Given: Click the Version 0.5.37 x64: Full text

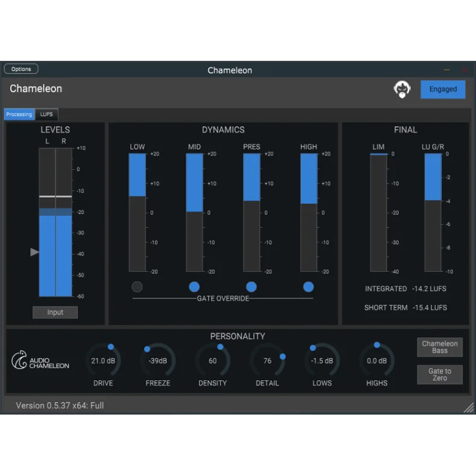Looking at the screenshot, I should coord(60,406).
